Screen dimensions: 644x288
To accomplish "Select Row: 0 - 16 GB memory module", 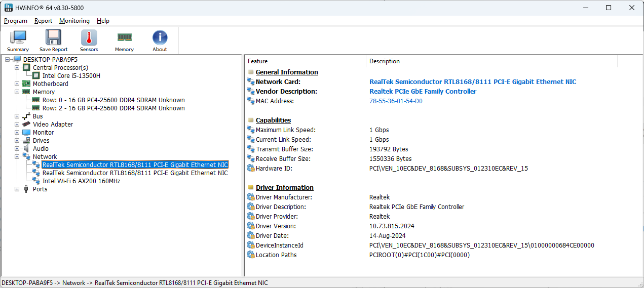I will 113,100.
